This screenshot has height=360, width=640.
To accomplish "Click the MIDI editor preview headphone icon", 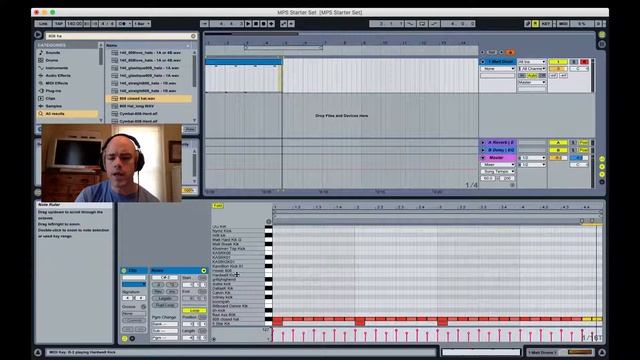I will (268, 222).
